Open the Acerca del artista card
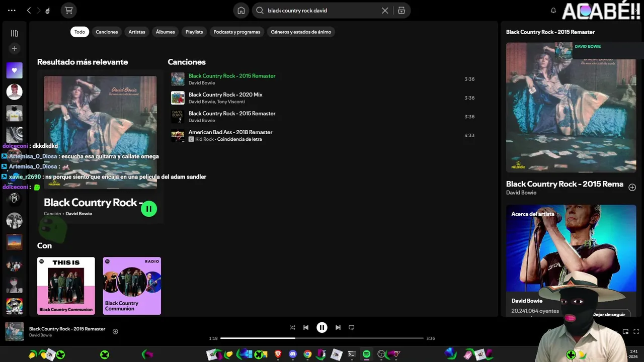The height and width of the screenshot is (362, 644). coord(571,260)
